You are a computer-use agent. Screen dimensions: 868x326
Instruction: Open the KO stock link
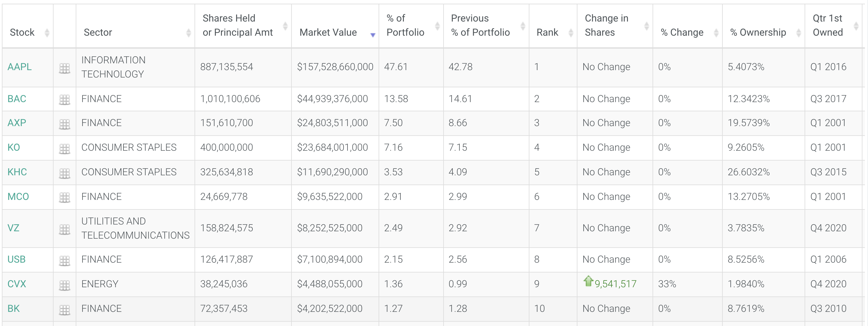point(14,147)
